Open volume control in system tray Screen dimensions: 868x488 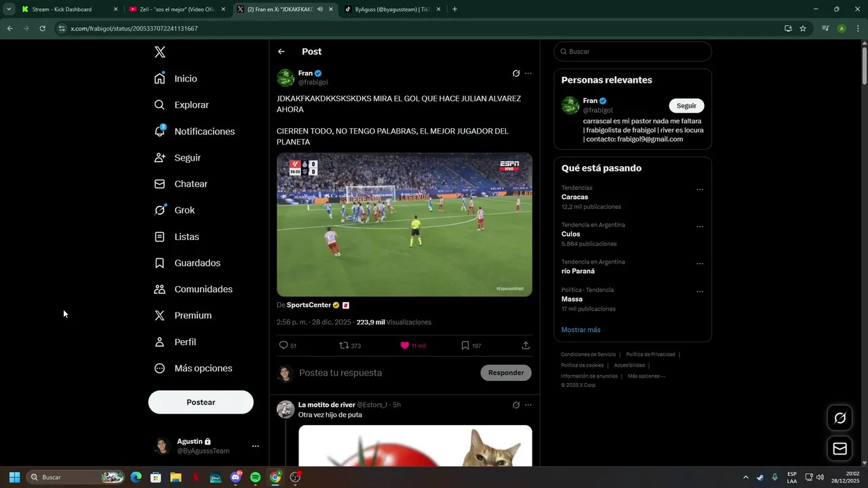point(820,477)
